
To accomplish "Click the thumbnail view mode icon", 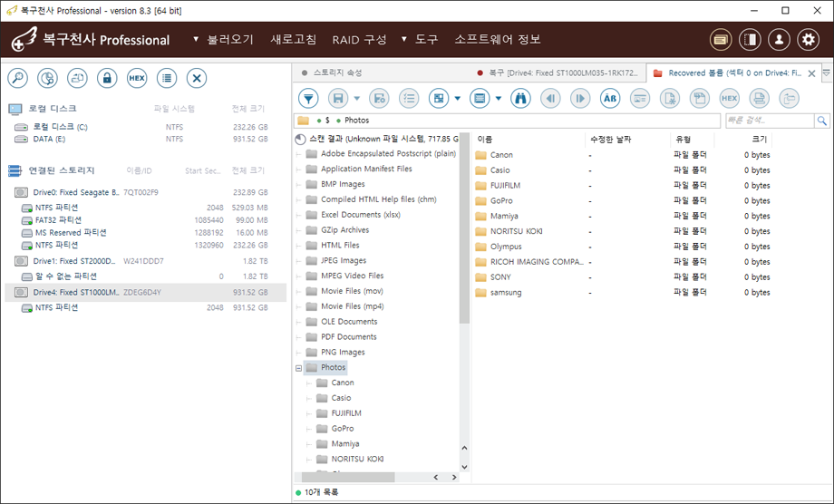I will (x=439, y=99).
